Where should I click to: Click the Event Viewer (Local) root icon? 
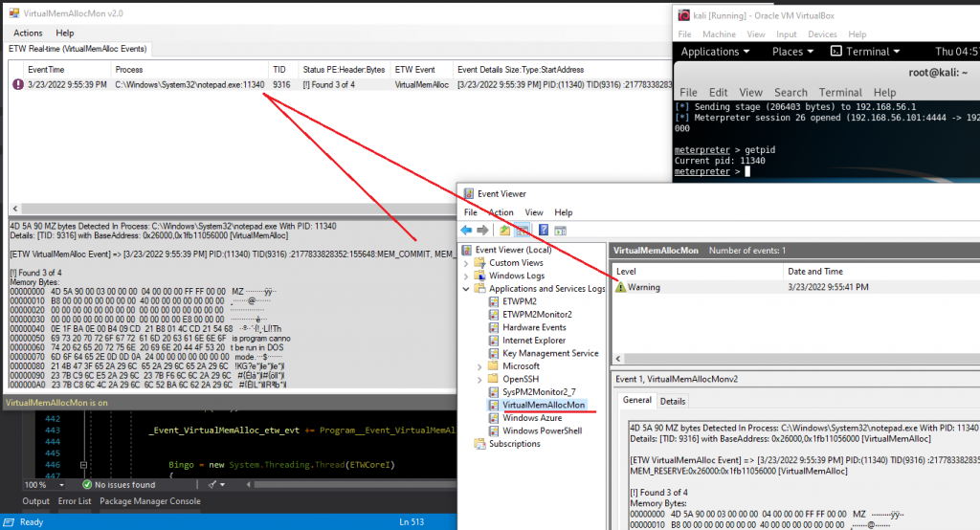(467, 250)
